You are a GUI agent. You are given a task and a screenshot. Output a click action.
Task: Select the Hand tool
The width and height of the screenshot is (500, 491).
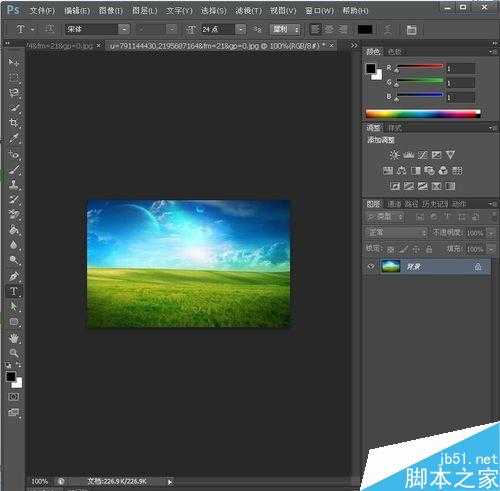pos(14,339)
